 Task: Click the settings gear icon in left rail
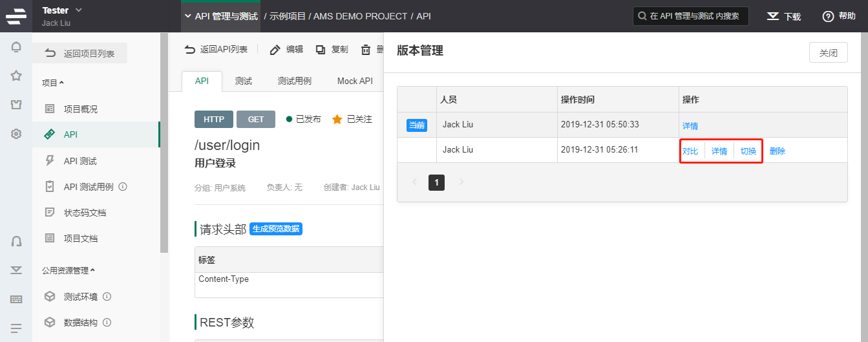16,134
